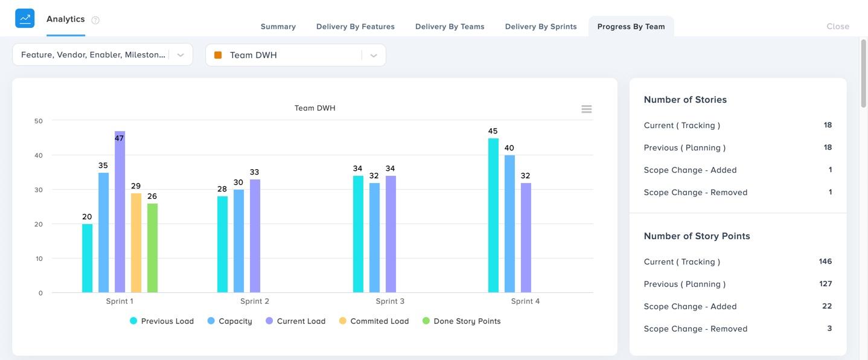
Task: Toggle Capacity series in chart legend
Action: tap(229, 321)
